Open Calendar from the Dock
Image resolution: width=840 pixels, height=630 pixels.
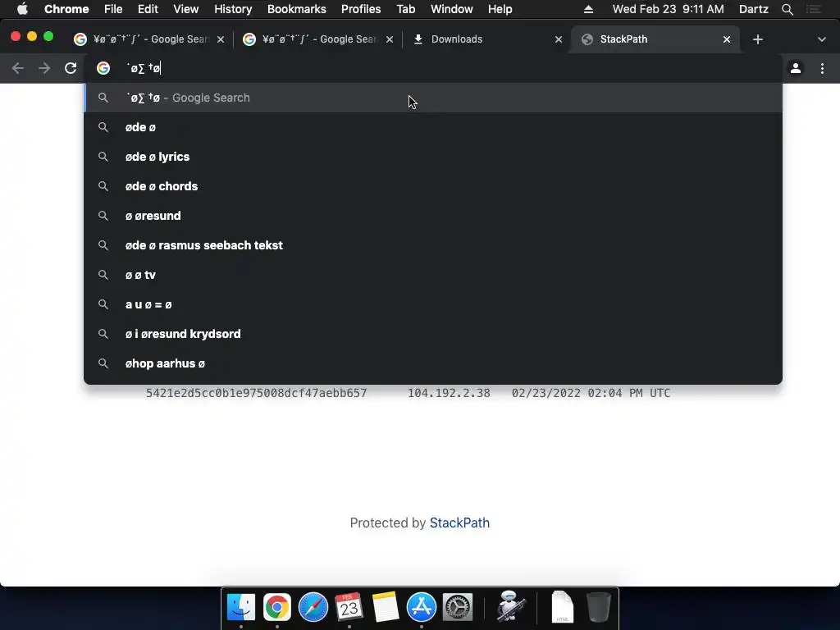(349, 607)
